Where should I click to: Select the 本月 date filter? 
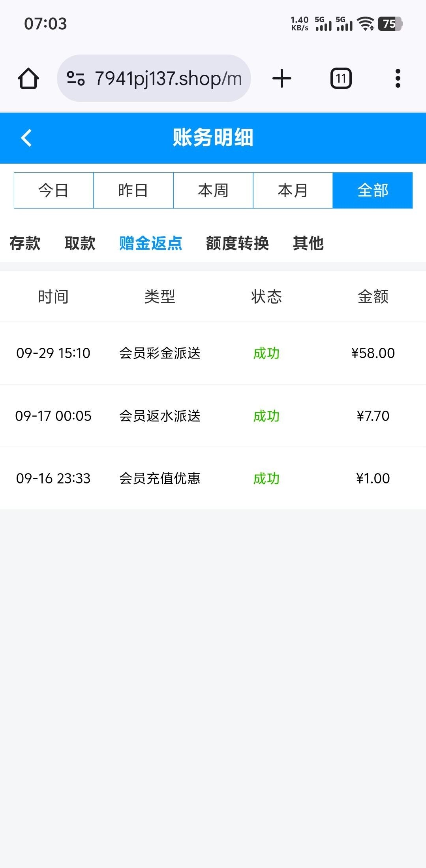[293, 191]
